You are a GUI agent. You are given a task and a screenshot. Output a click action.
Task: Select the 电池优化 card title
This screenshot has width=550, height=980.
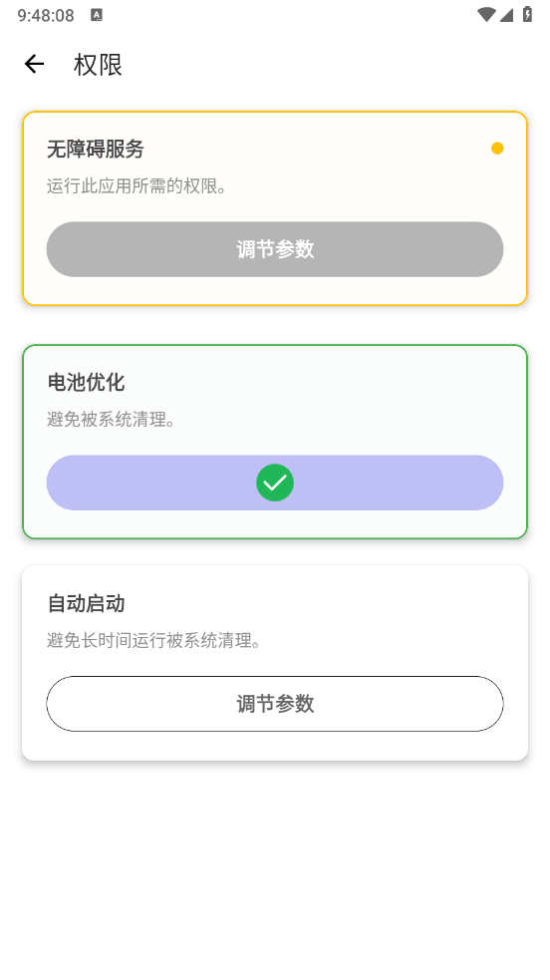click(x=86, y=382)
